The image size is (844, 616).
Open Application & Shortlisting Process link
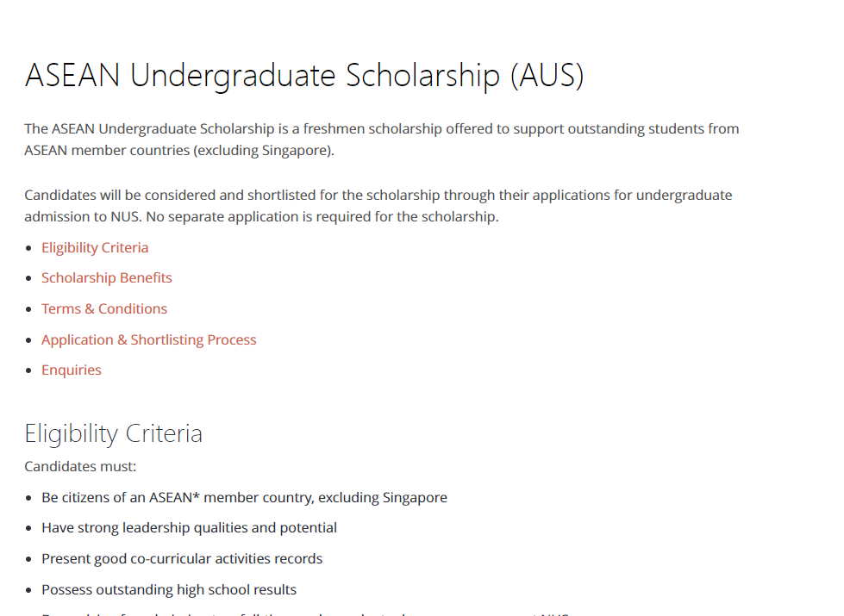148,340
